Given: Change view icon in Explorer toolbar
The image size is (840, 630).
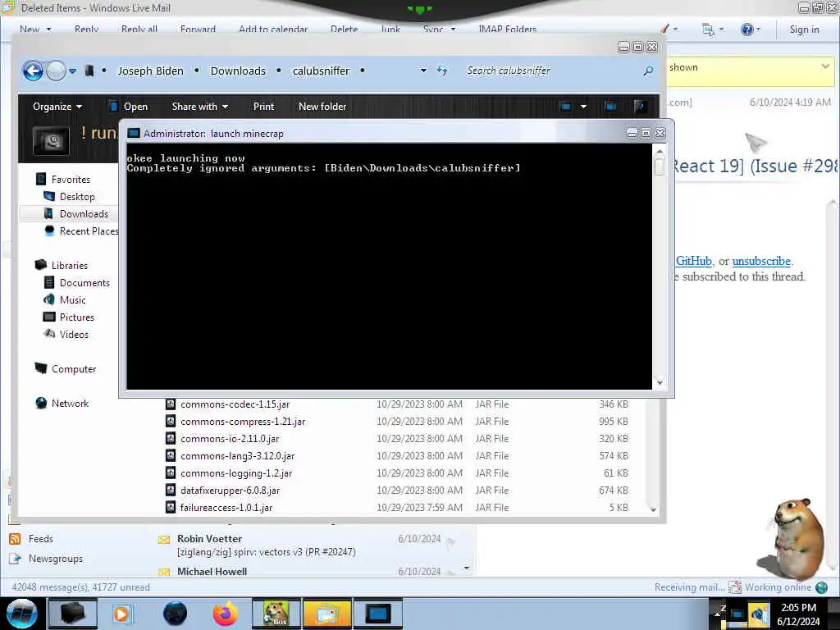Looking at the screenshot, I should 565,106.
